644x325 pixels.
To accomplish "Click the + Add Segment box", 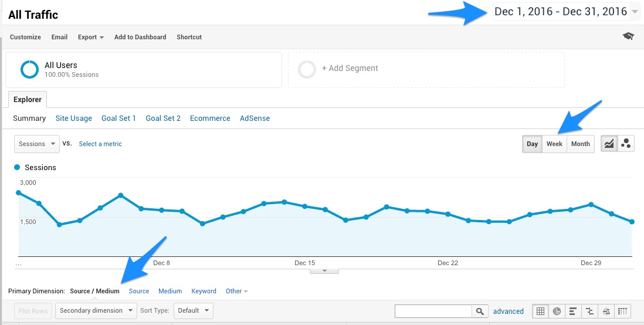I will coord(426,69).
